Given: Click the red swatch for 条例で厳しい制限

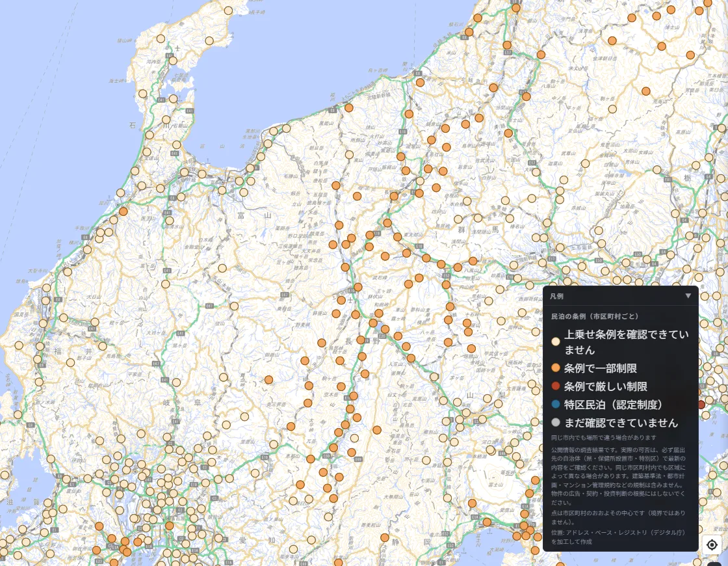Looking at the screenshot, I should click(555, 386).
